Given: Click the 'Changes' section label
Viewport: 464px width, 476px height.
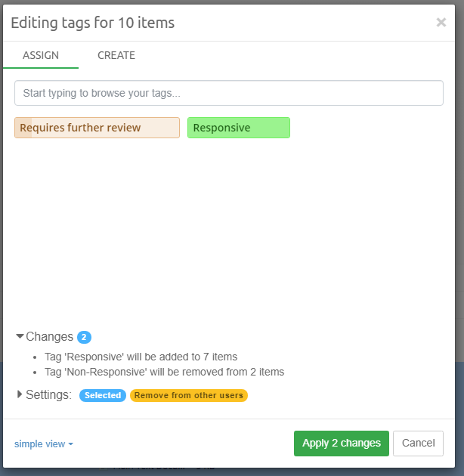Looking at the screenshot, I should click(49, 336).
